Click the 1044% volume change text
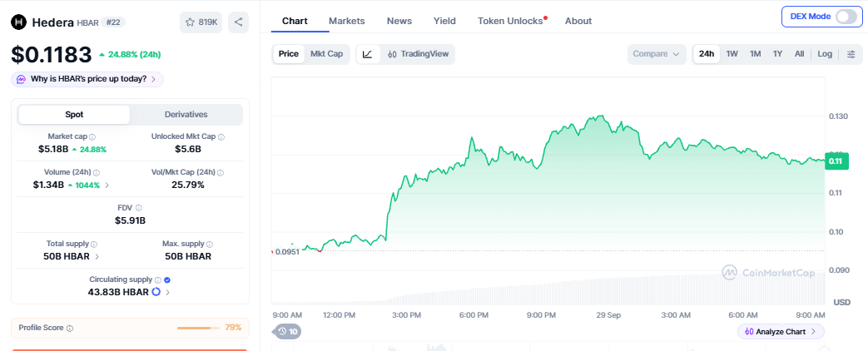This screenshot has width=868, height=351. pos(87,185)
